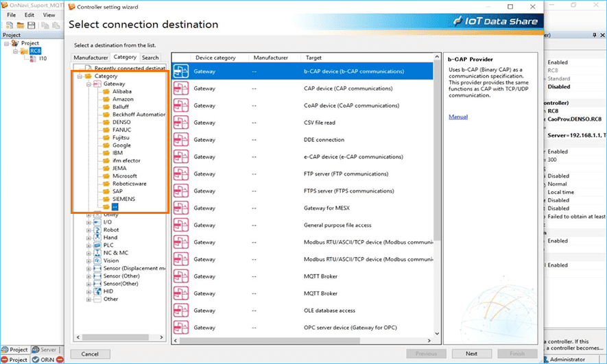Viewport: 607px width, 364px height.
Task: Select I10 item in Project tree
Action: [43, 58]
